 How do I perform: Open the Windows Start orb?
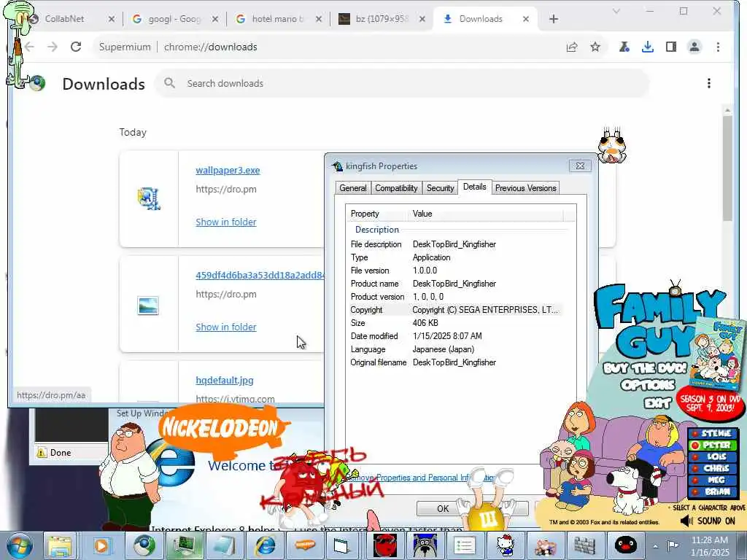point(19,545)
